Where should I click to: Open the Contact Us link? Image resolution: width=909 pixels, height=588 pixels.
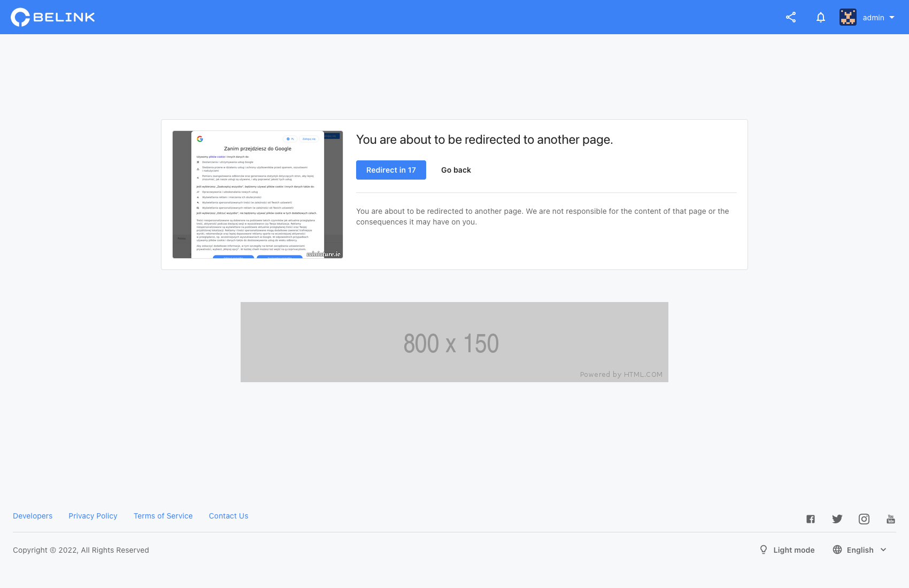228,516
